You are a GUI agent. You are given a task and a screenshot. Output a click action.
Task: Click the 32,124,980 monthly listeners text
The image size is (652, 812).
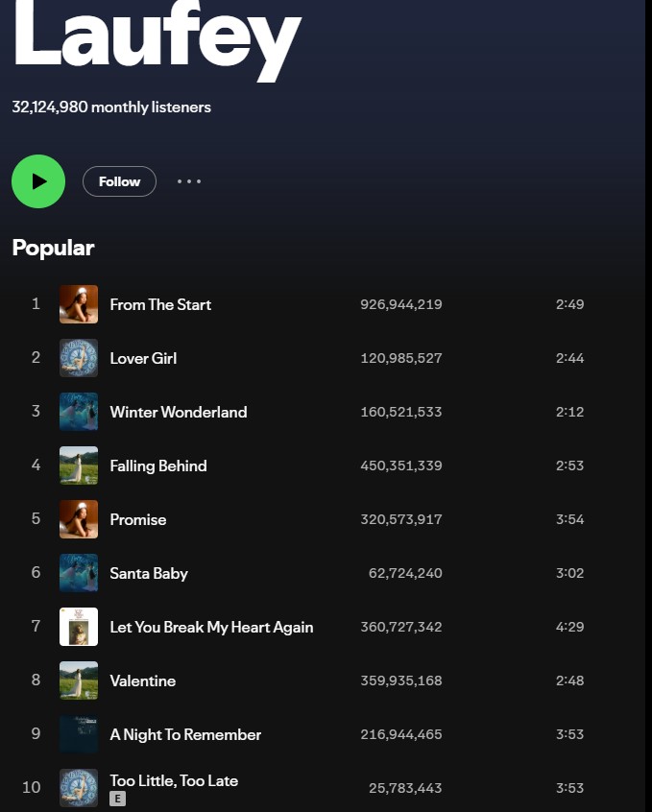(111, 107)
